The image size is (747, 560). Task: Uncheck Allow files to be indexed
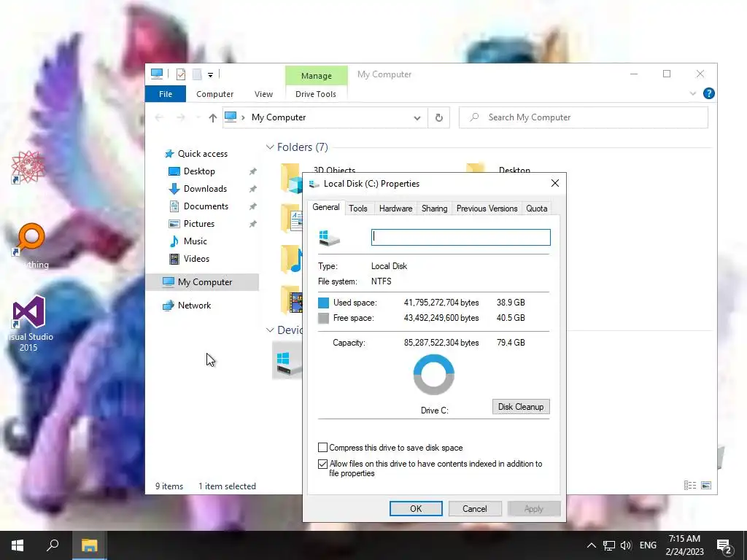point(322,464)
